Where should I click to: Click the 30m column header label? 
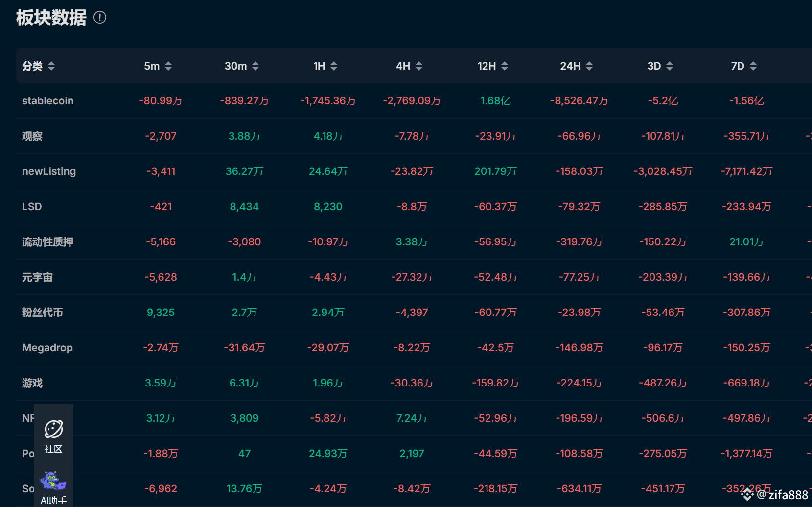tap(235, 66)
